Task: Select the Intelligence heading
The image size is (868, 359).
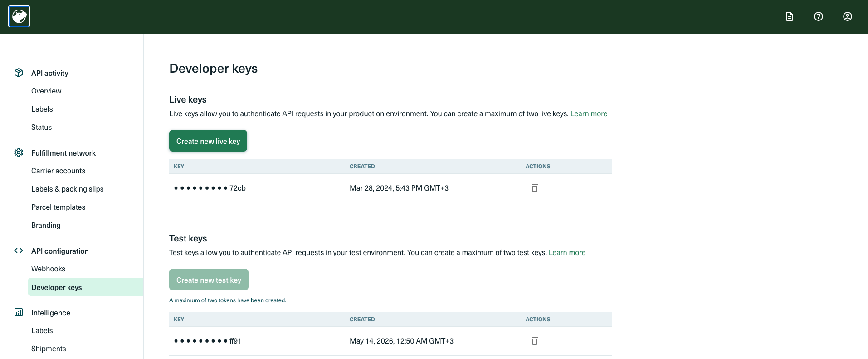Action: tap(51, 313)
